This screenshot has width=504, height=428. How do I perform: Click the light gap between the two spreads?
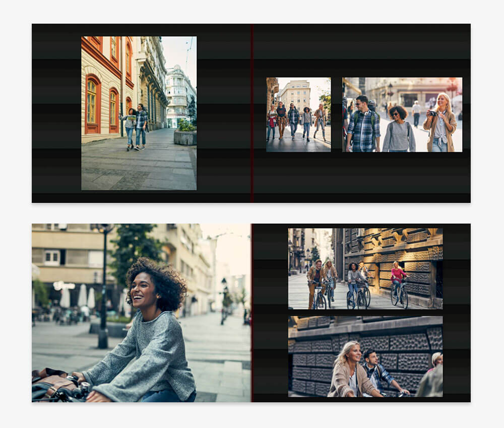(252, 213)
